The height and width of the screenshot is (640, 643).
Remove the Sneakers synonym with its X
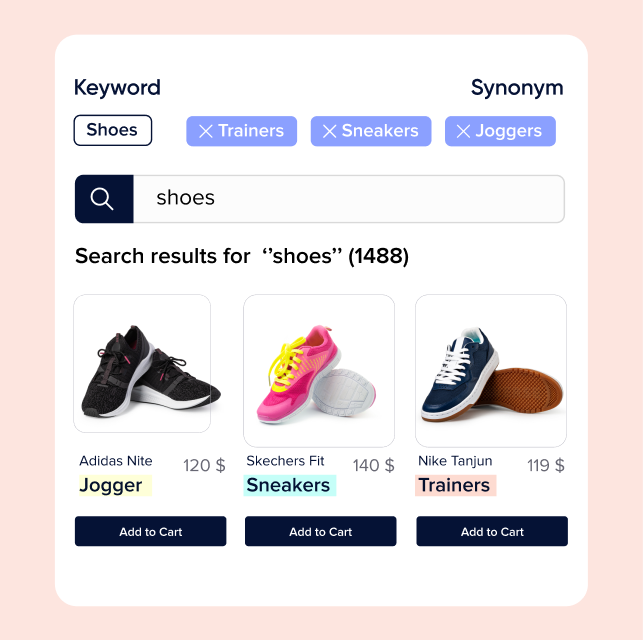(x=330, y=131)
